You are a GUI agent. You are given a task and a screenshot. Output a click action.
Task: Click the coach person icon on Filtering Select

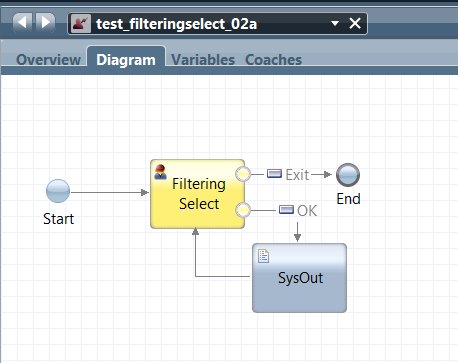coord(160,172)
